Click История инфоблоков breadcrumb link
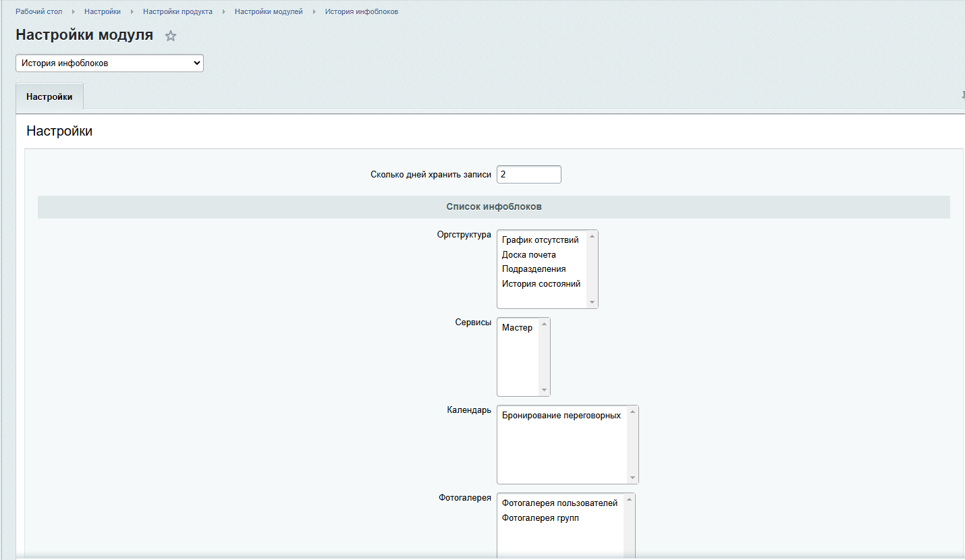The height and width of the screenshot is (560, 965). pyautogui.click(x=361, y=11)
